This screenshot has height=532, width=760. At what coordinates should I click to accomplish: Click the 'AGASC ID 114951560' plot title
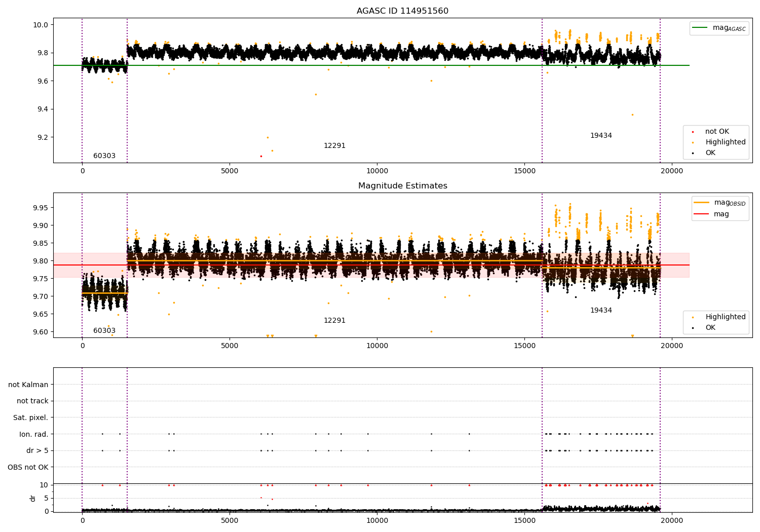tap(402, 11)
